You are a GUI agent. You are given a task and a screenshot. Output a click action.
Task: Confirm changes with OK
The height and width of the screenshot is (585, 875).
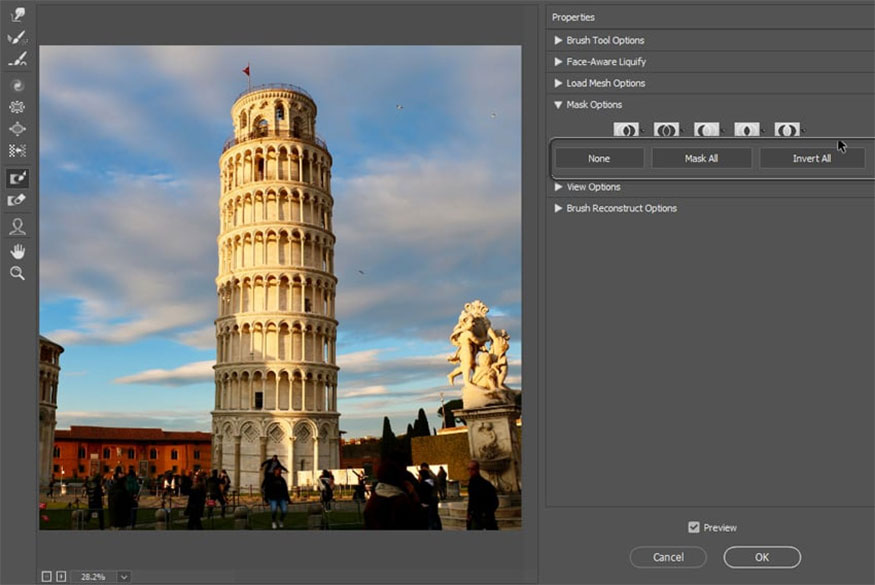[761, 557]
